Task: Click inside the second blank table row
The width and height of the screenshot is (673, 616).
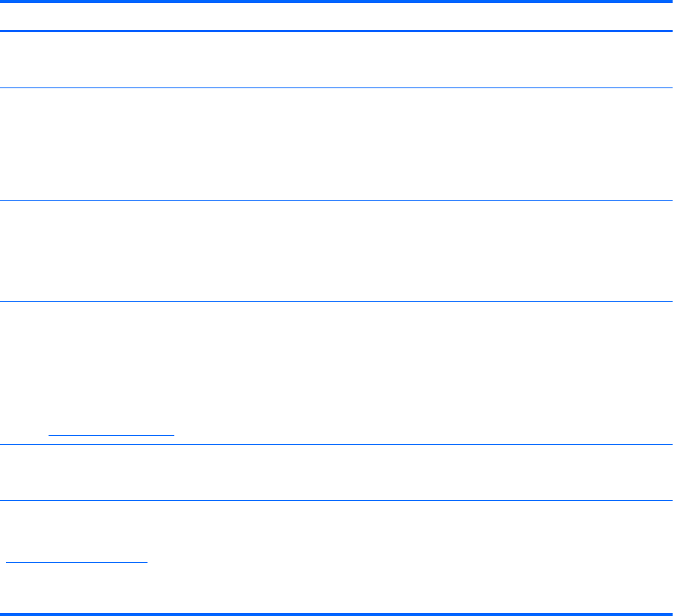Action: pyautogui.click(x=336, y=144)
